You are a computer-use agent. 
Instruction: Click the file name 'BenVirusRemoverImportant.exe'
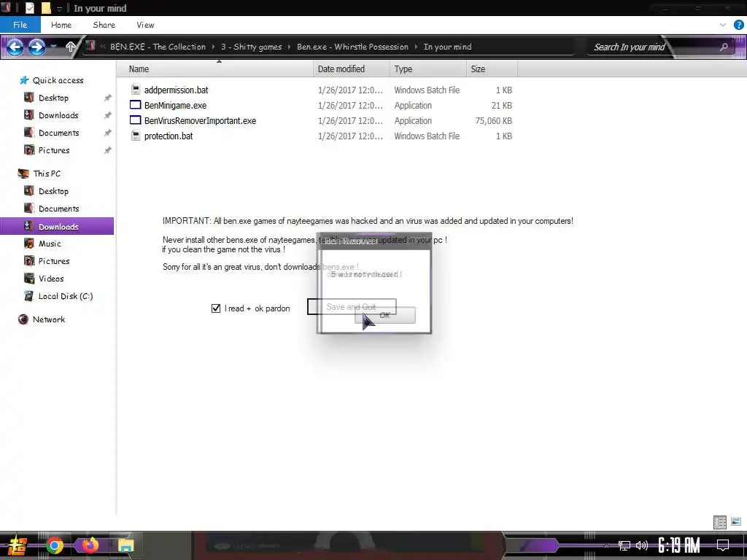click(x=200, y=120)
